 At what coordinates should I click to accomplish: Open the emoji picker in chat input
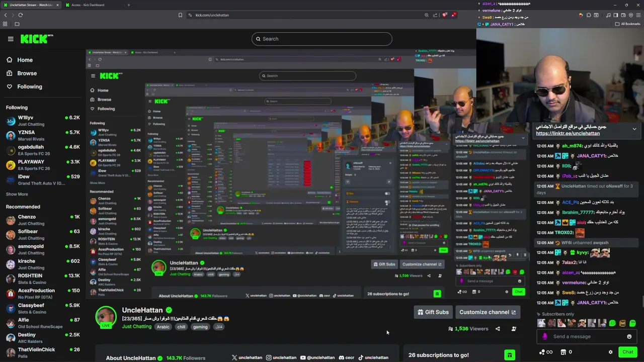point(629,336)
